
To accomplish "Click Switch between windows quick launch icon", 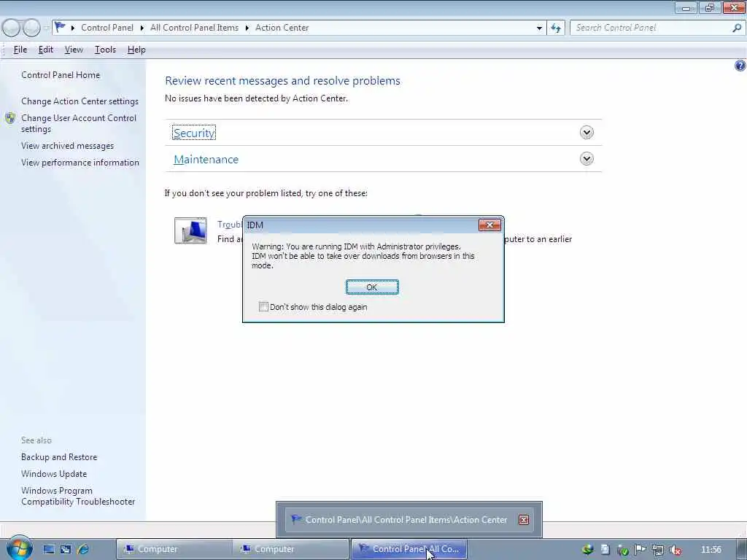I will (65, 549).
